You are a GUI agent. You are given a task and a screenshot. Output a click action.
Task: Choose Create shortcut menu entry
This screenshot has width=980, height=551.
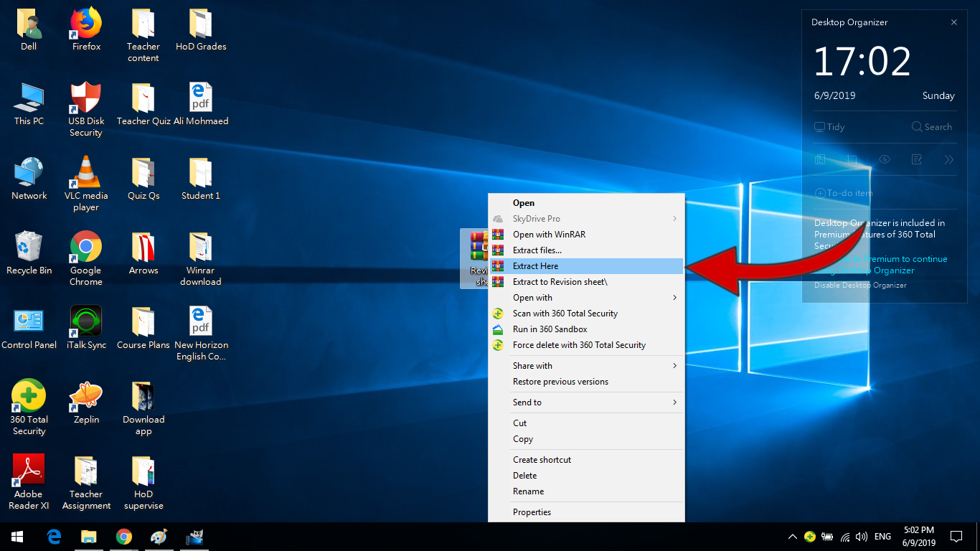(x=586, y=460)
